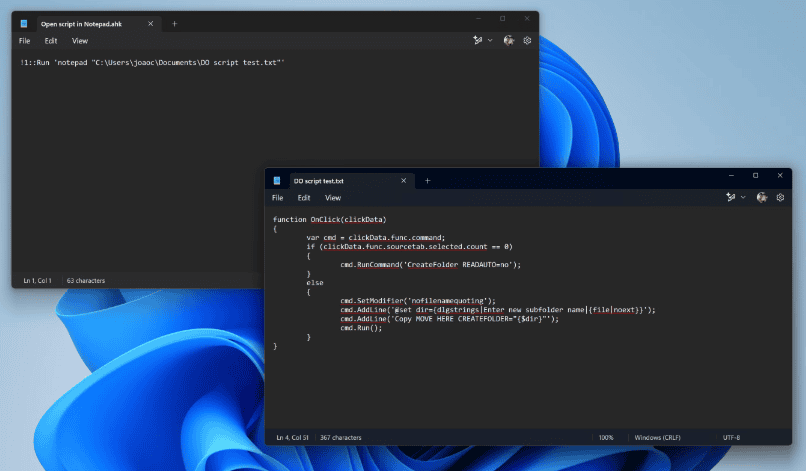Viewport: 806px width, 471px height.
Task: Expand rewrite dropdown arrow in Notepad.ahk window
Action: pyautogui.click(x=490, y=41)
